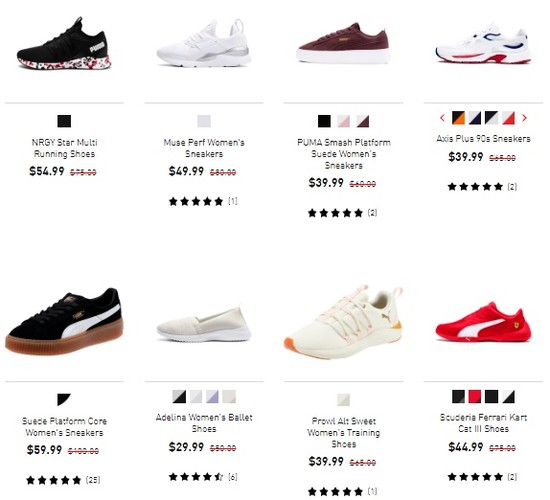This screenshot has height=500, width=550.
Task: View the white Adelina ballet shoe image
Action: [x=204, y=325]
